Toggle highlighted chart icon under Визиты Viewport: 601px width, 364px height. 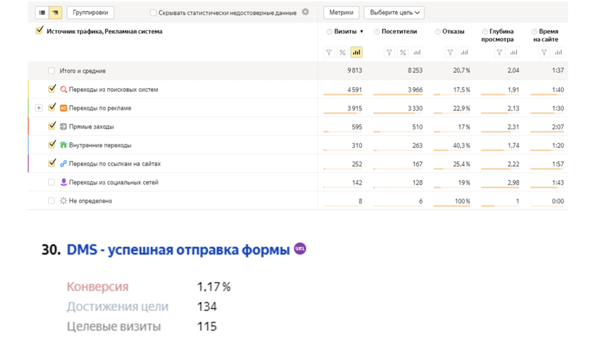(x=356, y=53)
